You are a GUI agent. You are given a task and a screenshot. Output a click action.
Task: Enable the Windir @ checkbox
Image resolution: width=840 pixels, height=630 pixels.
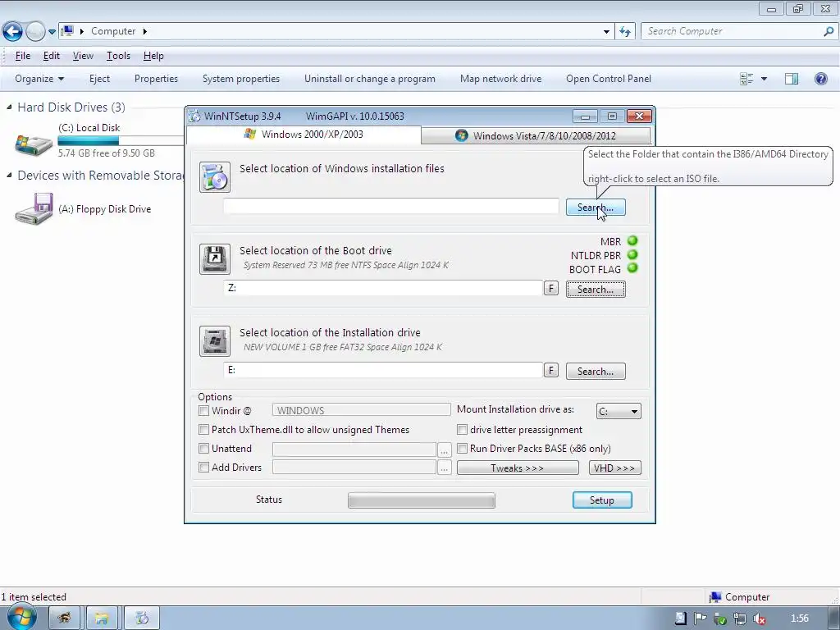coord(203,411)
